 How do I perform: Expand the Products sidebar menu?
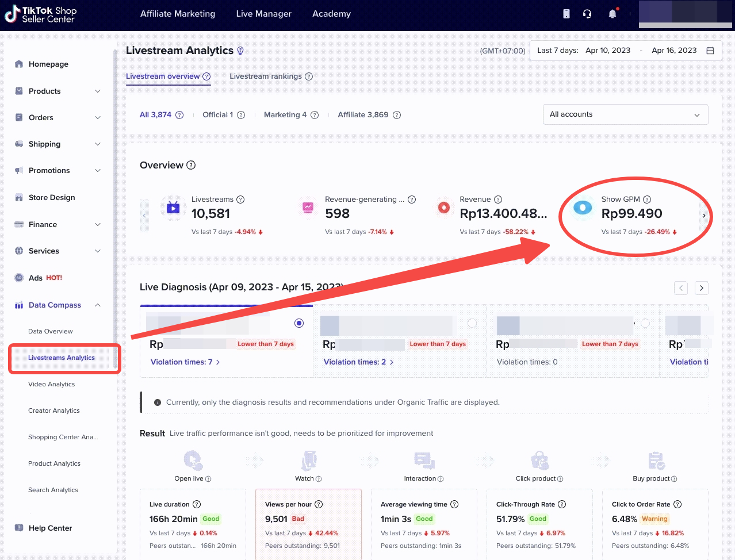click(x=58, y=91)
